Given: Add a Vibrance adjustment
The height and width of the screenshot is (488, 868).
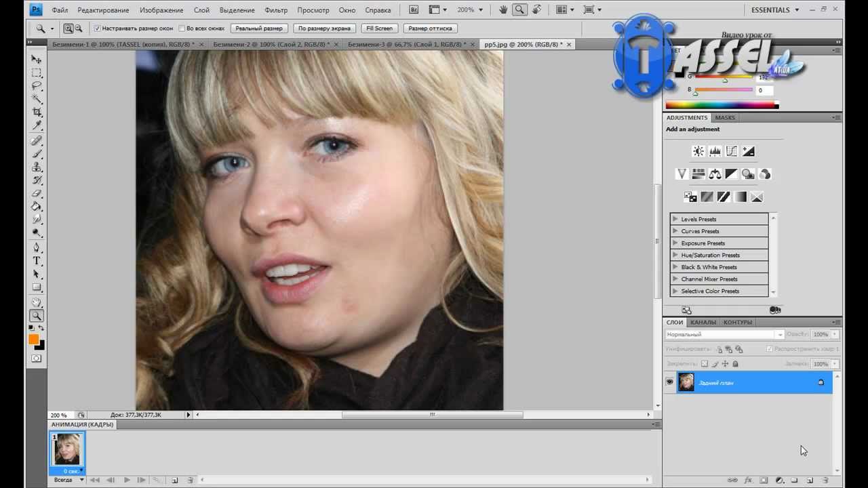Looking at the screenshot, I should (682, 174).
